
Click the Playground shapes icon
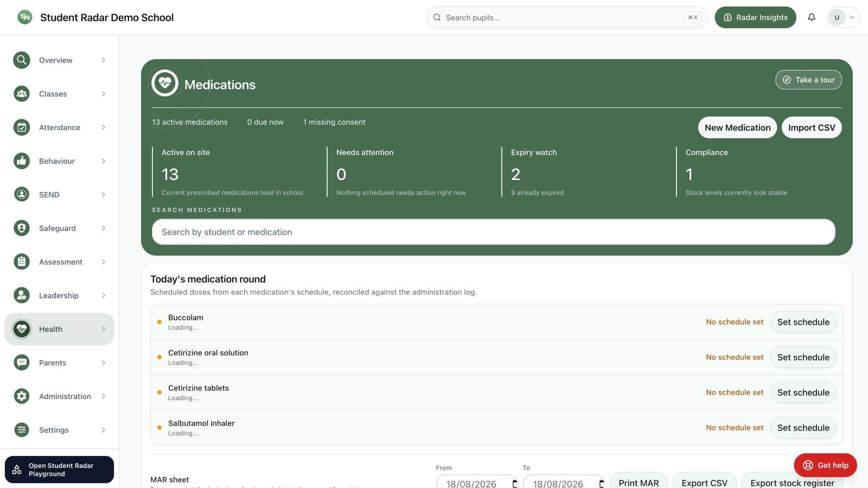coord(17,470)
